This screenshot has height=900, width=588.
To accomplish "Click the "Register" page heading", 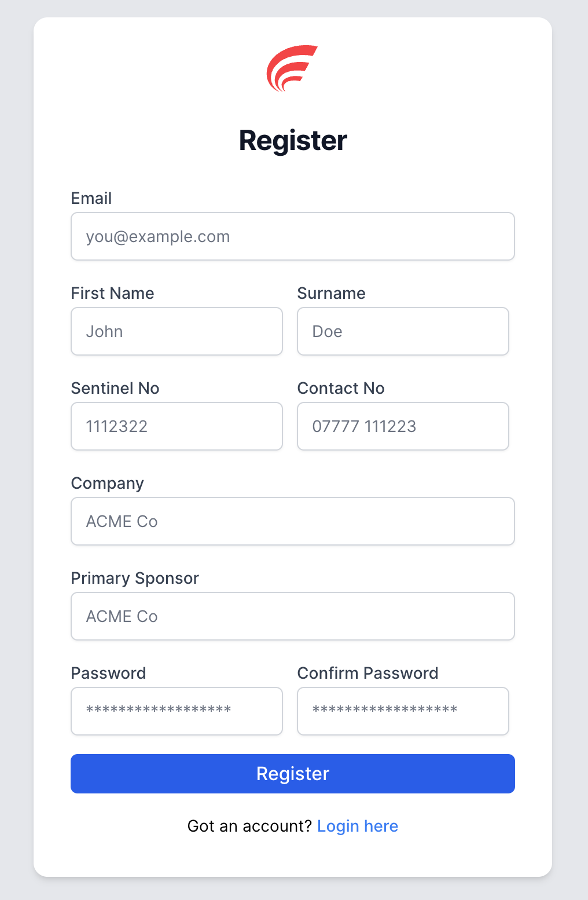I will pos(293,141).
